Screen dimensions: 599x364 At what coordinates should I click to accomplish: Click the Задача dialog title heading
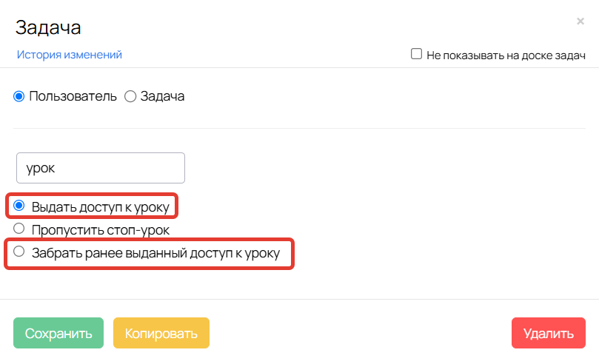[x=48, y=27]
